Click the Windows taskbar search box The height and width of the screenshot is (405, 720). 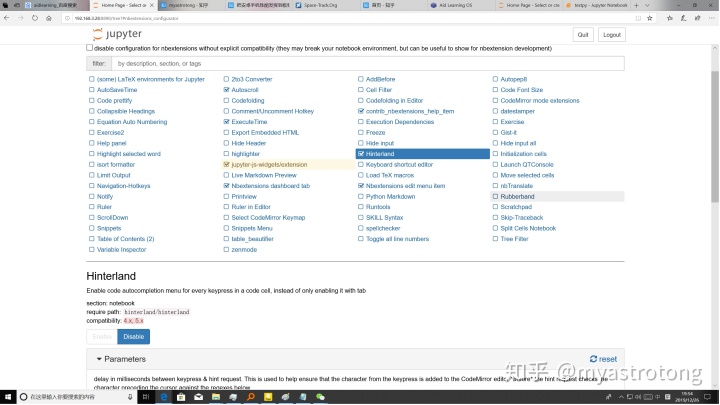click(x=76, y=397)
